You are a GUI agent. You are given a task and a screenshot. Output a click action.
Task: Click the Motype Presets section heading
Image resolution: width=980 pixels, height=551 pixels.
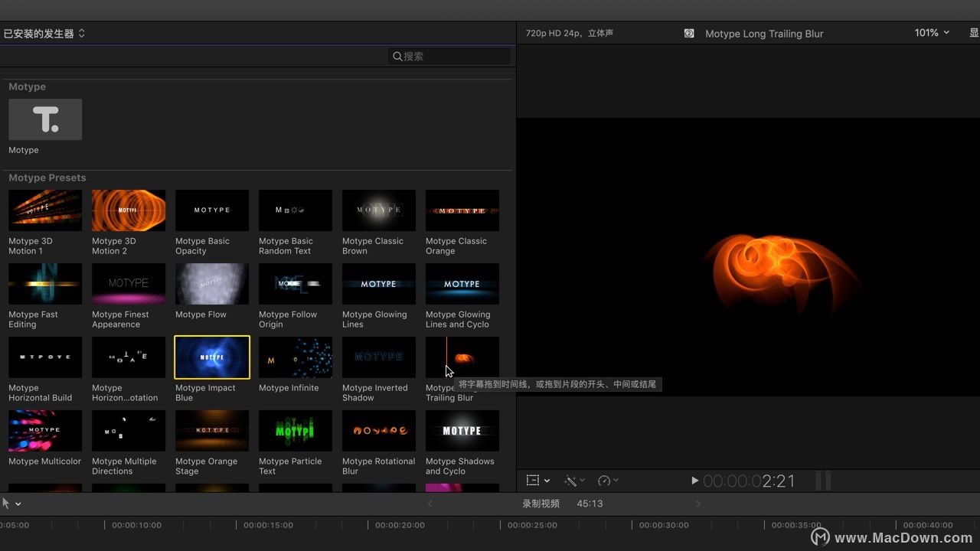[47, 178]
